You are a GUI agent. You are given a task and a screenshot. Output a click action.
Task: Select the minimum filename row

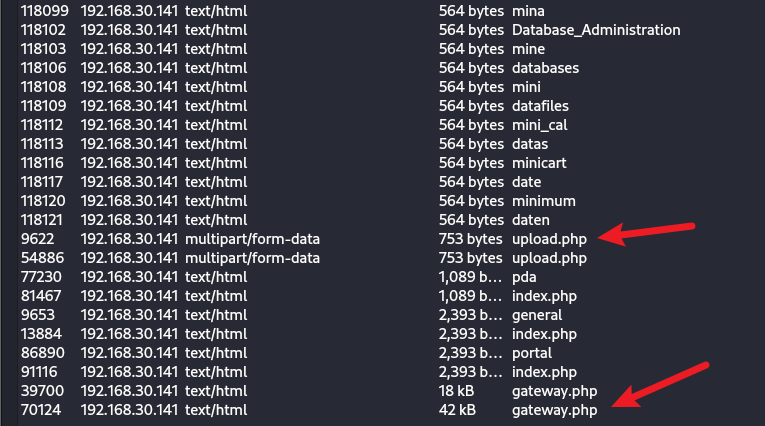(x=544, y=201)
